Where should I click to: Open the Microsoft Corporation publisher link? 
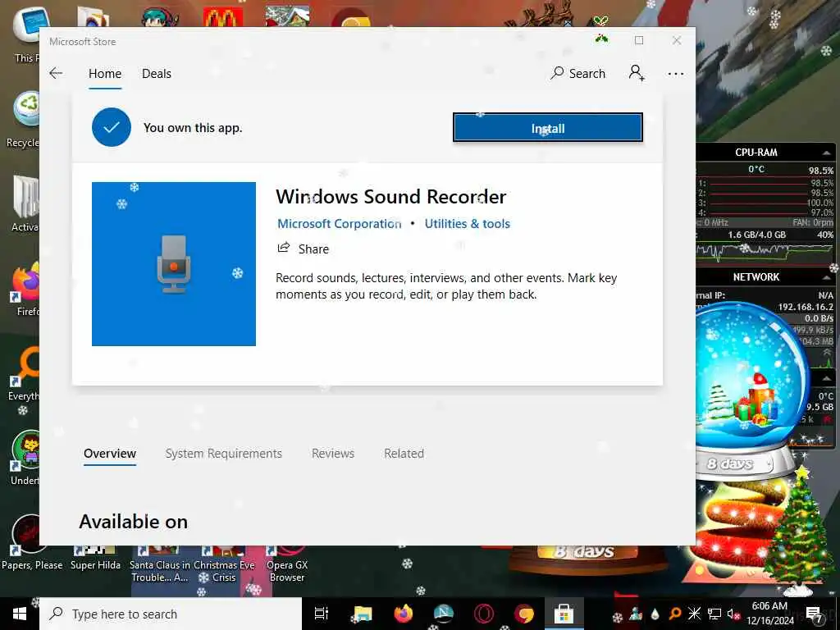(x=339, y=224)
